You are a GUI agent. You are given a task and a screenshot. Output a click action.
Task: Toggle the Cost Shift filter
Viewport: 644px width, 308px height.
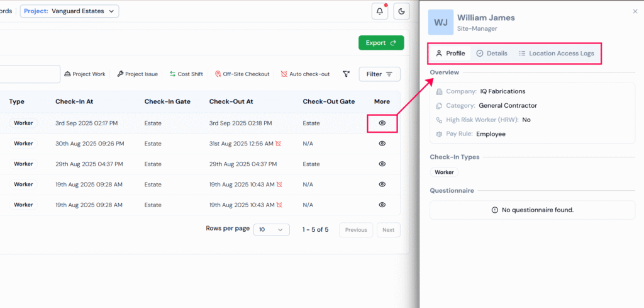pyautogui.click(x=186, y=74)
